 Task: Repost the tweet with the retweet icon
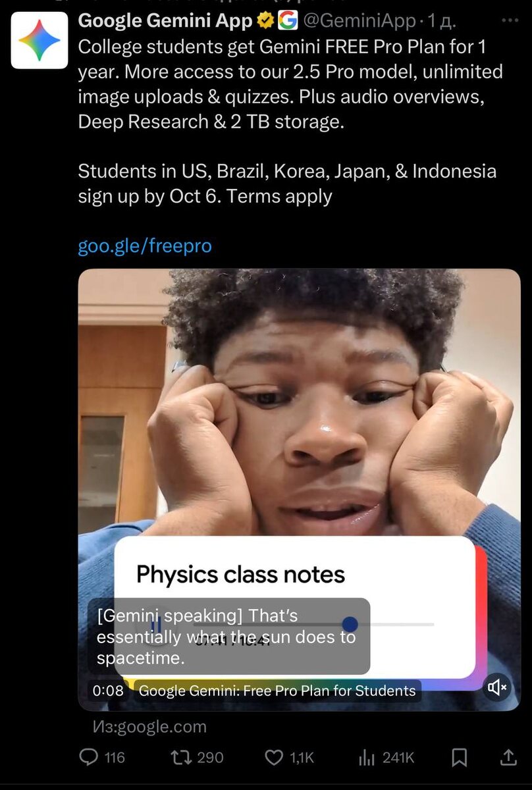pyautogui.click(x=181, y=758)
